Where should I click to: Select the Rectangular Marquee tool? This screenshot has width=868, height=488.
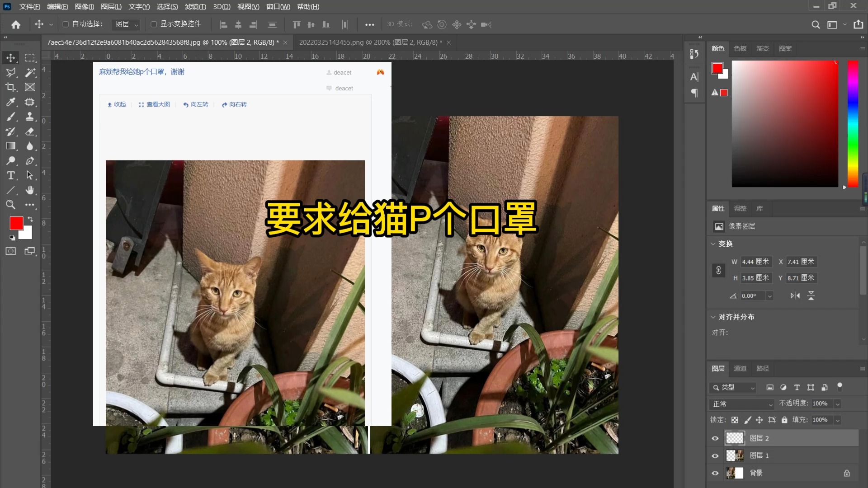pos(30,58)
